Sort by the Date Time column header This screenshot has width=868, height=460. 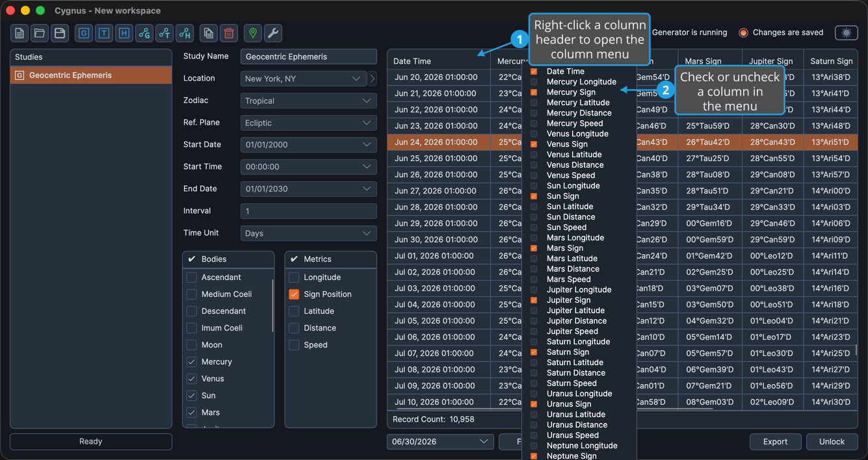[439, 61]
